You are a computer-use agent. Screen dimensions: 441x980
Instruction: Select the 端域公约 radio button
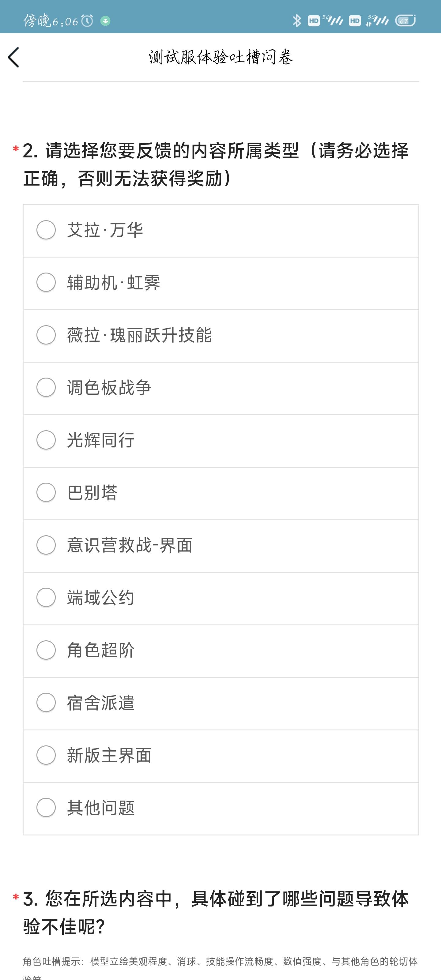coord(221,598)
